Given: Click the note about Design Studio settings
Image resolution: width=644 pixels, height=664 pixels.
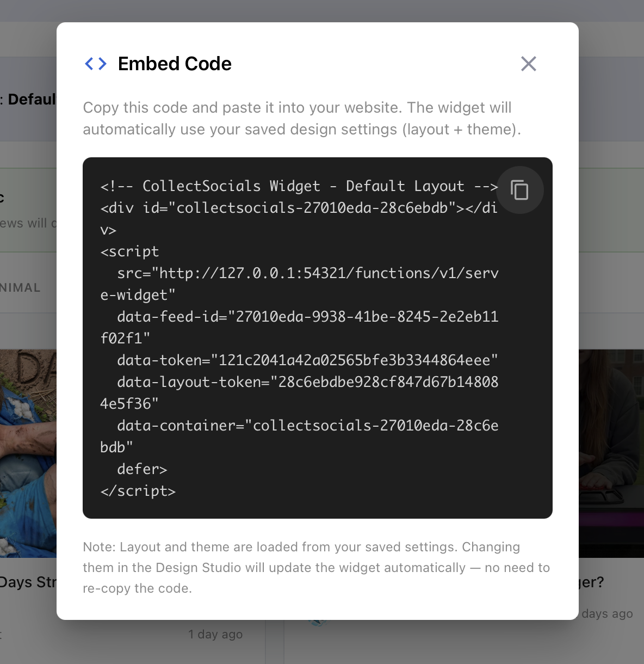Looking at the screenshot, I should pyautogui.click(x=317, y=567).
